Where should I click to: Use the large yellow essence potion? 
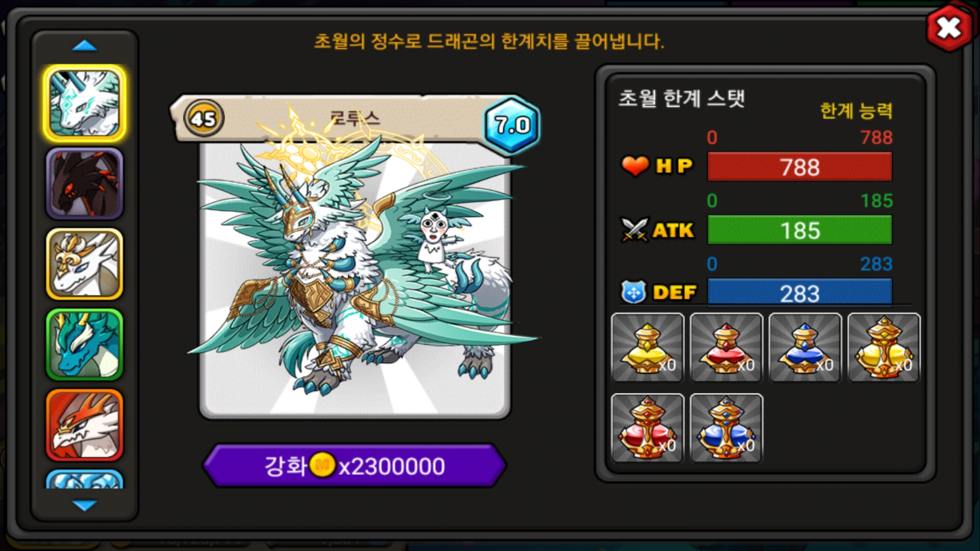[x=884, y=347]
